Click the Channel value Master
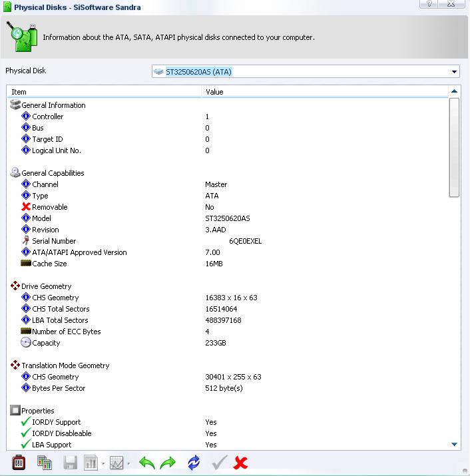The image size is (470, 476). click(x=216, y=184)
